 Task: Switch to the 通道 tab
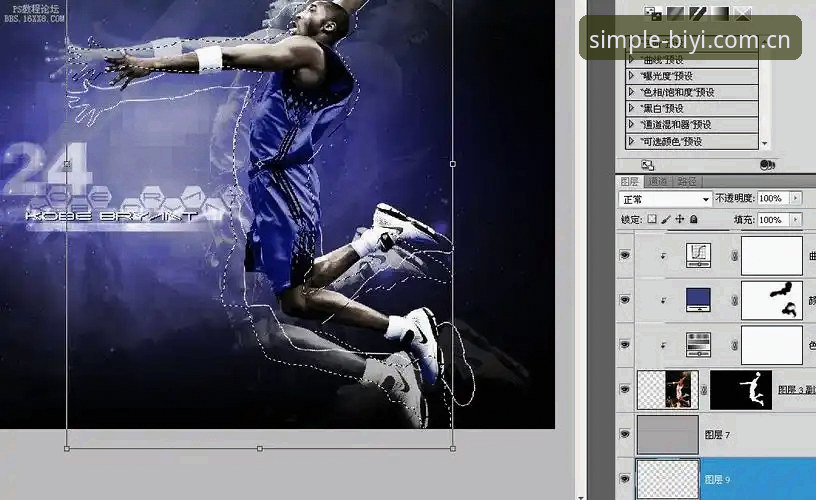tap(658, 181)
